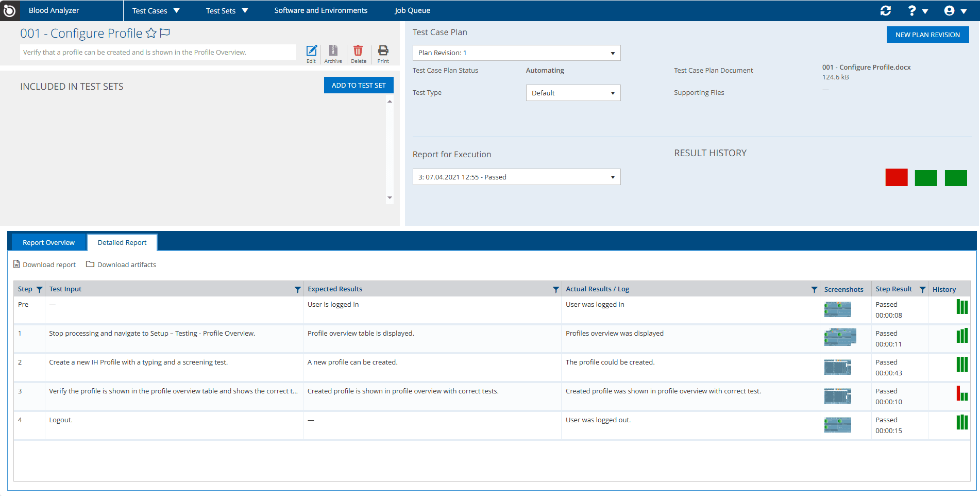The height and width of the screenshot is (496, 980).
Task: Click the ADD TO TEST SET button
Action: coord(359,86)
